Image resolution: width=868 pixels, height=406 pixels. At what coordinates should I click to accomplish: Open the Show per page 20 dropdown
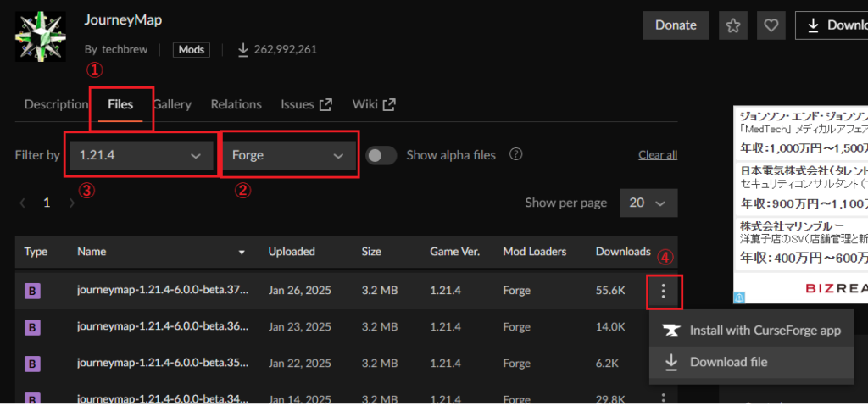tap(648, 203)
